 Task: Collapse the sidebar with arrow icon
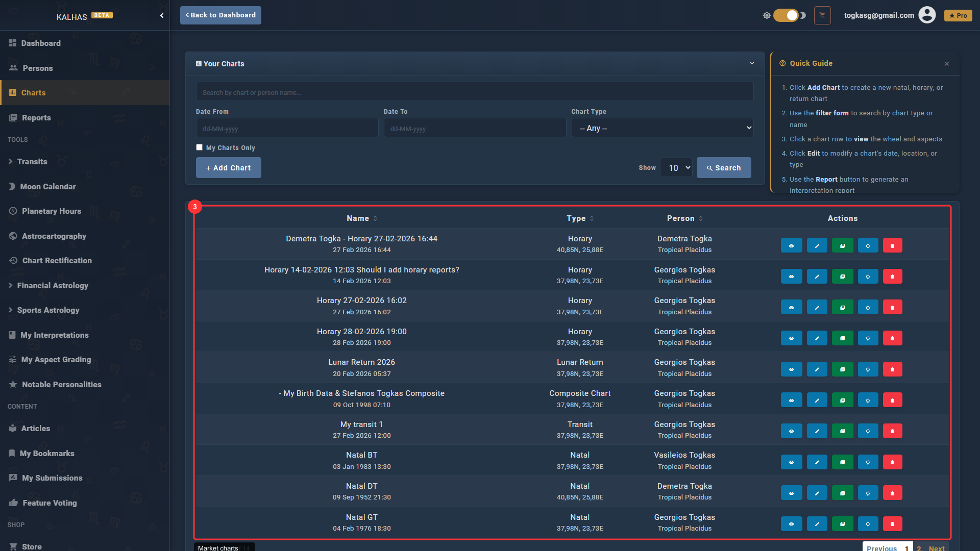(x=162, y=16)
